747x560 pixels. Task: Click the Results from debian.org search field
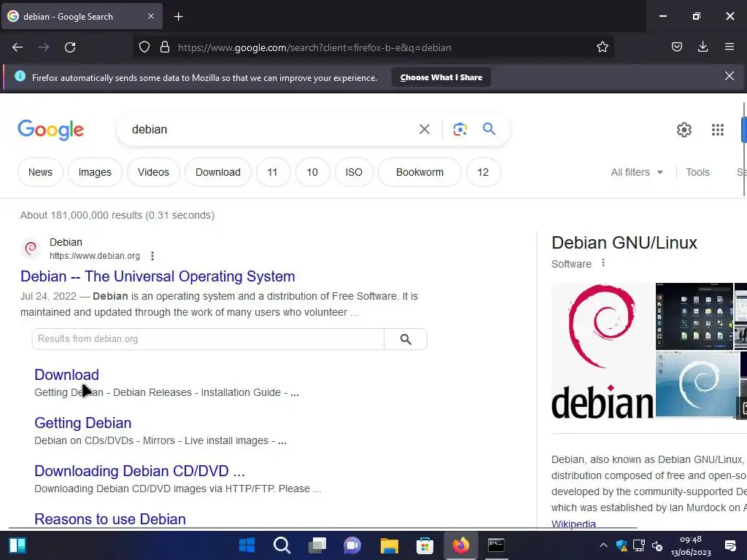pyautogui.click(x=208, y=339)
